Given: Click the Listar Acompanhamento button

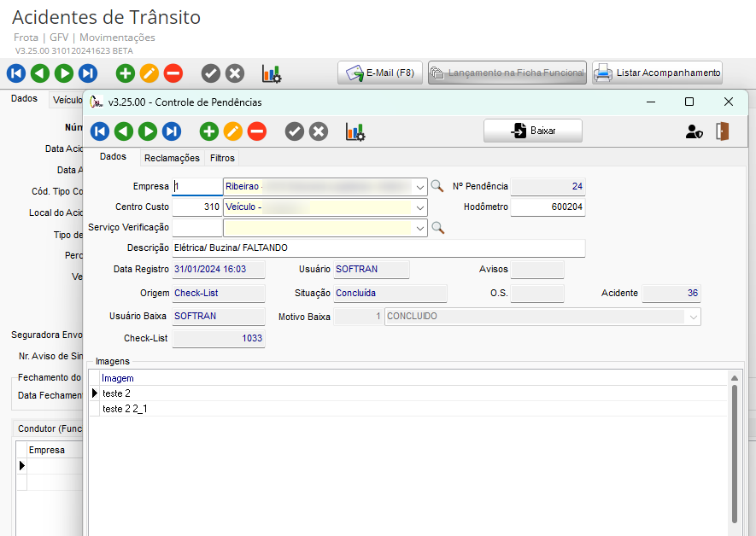Looking at the screenshot, I should pyautogui.click(x=658, y=73).
